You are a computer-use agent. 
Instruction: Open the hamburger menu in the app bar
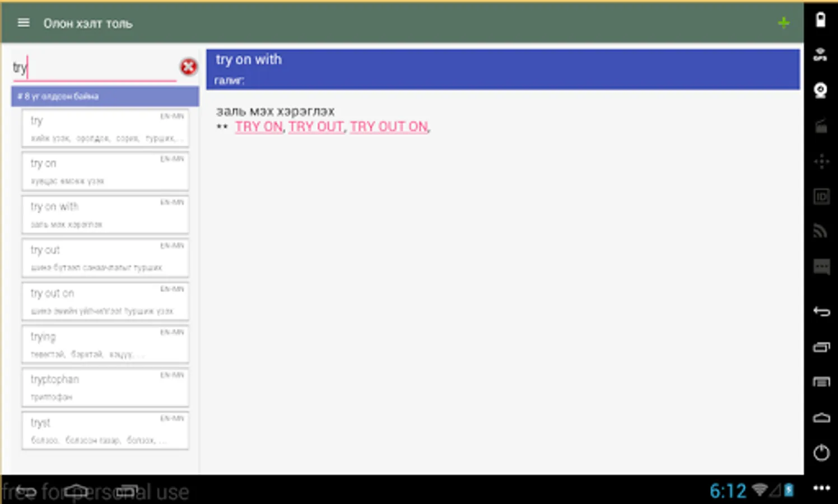pos(24,23)
